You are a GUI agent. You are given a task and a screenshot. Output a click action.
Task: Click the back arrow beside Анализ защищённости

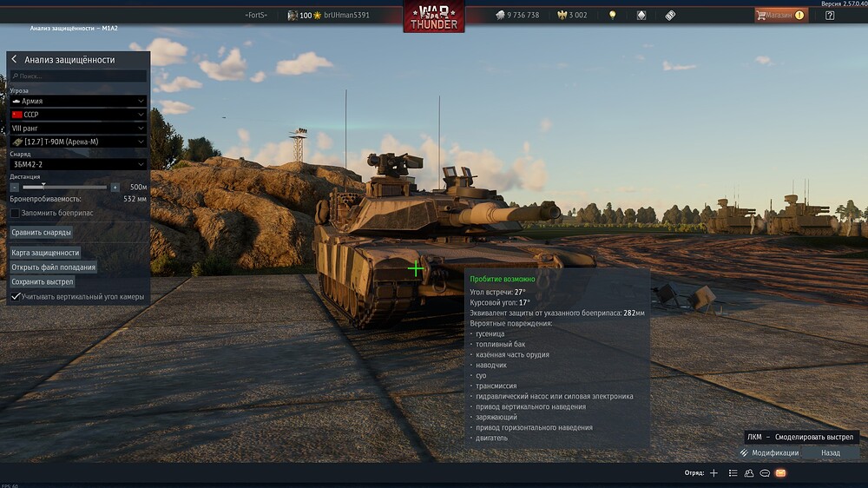(x=15, y=59)
